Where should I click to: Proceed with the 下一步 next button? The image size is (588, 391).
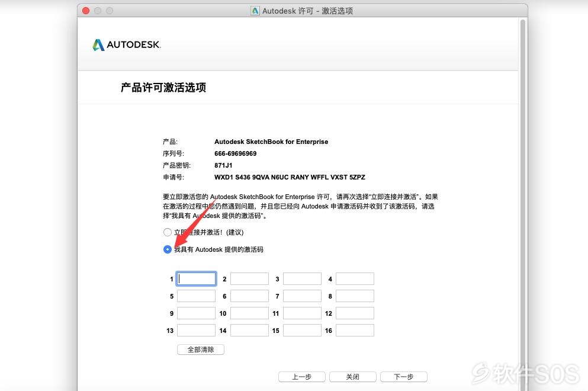(404, 377)
